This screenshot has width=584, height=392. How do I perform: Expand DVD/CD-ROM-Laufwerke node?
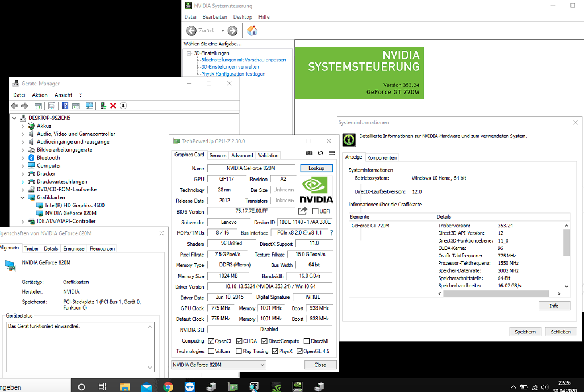[x=23, y=189]
